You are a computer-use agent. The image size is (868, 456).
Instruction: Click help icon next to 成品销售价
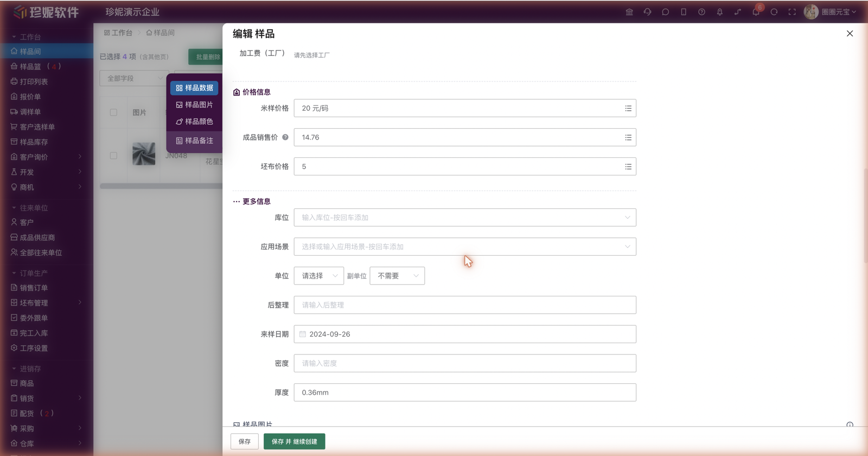pyautogui.click(x=285, y=137)
